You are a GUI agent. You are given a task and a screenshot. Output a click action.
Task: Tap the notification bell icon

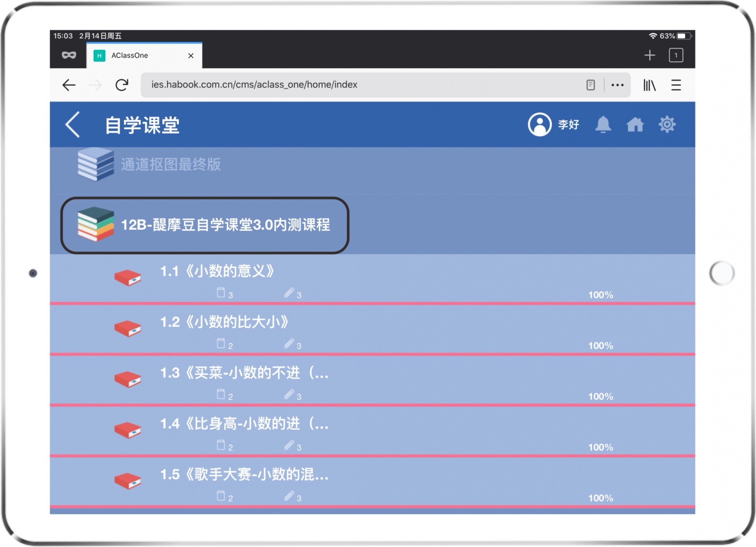pyautogui.click(x=602, y=125)
